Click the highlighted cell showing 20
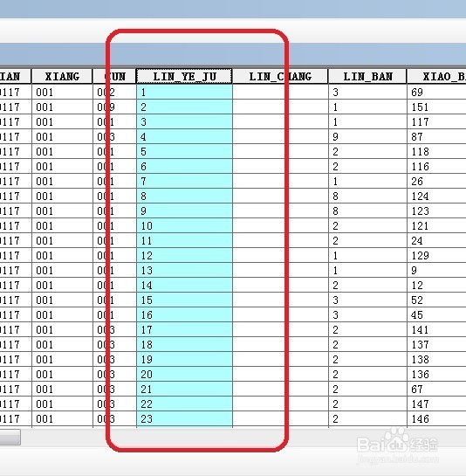The image size is (466, 476). pos(184,375)
